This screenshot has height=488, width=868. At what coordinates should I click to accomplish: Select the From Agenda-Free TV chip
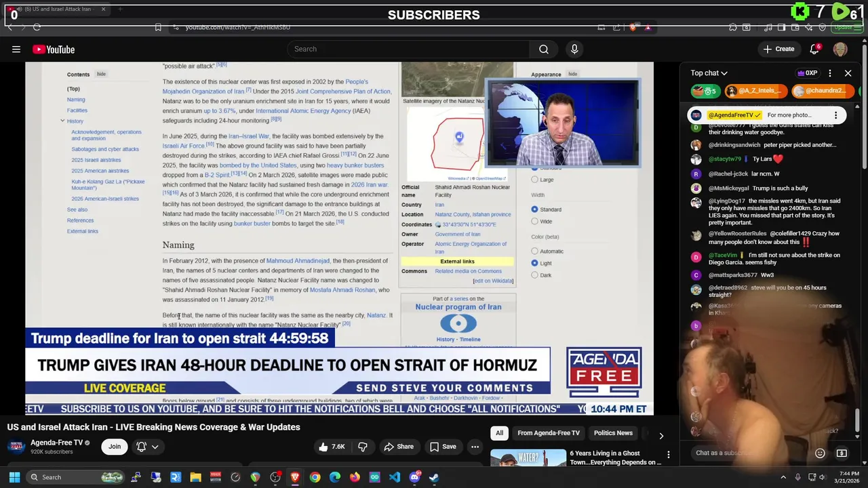tap(549, 433)
